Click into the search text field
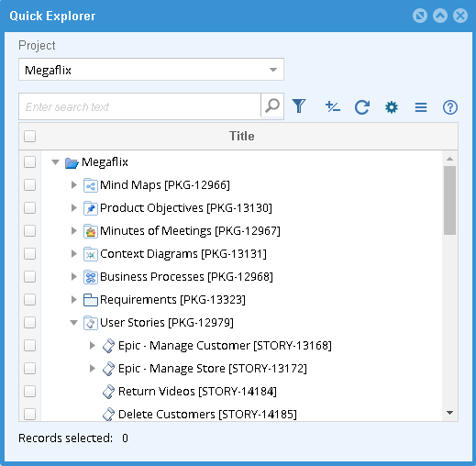 point(139,106)
